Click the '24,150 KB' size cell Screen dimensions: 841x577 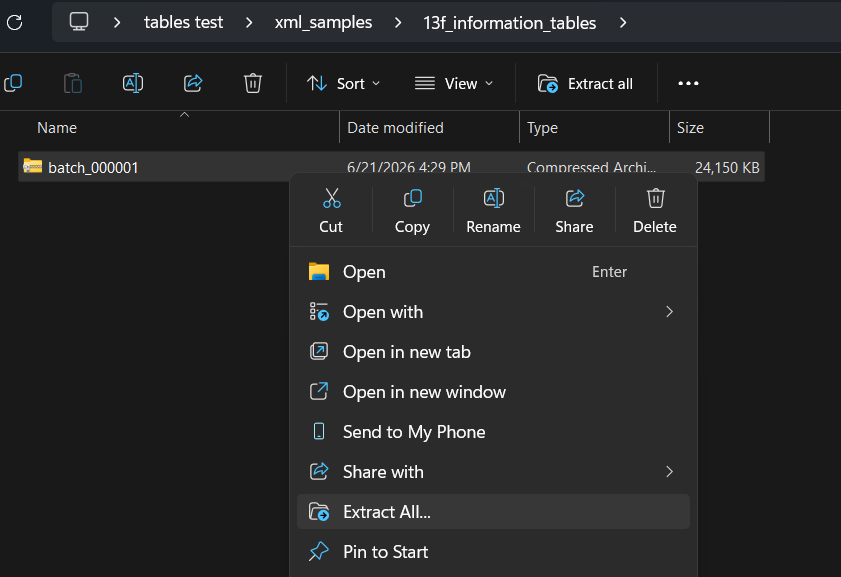727,168
